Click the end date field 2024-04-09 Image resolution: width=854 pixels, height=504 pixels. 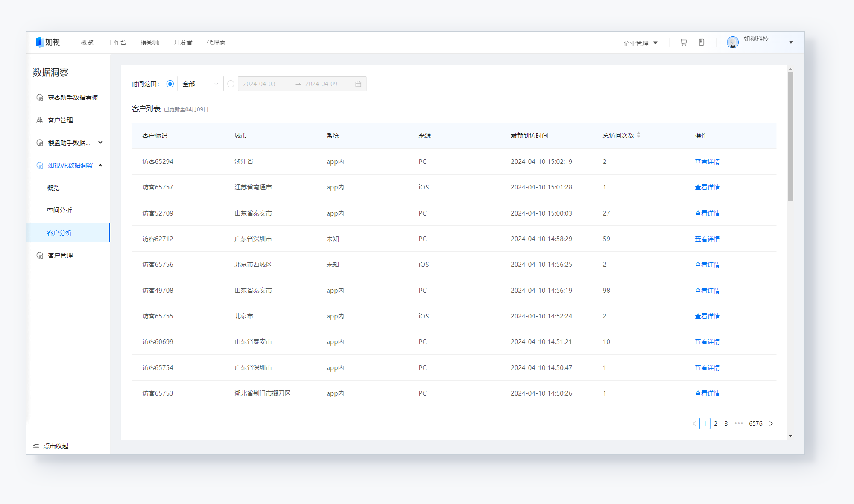point(322,84)
